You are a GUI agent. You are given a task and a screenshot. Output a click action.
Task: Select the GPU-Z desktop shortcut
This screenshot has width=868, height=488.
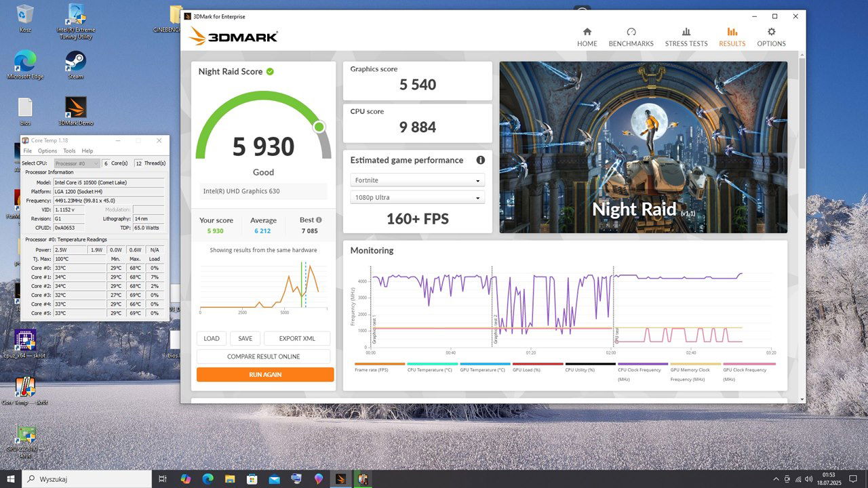pyautogui.click(x=25, y=441)
